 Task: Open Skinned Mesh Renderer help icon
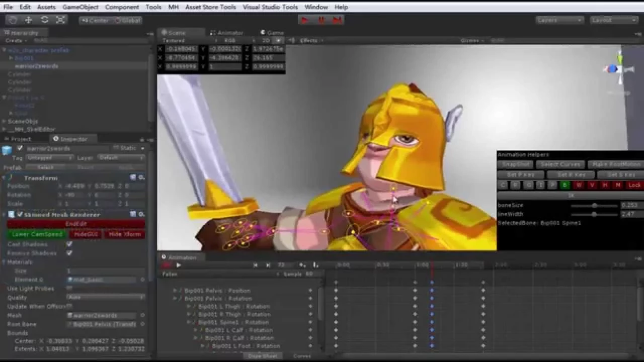(x=133, y=215)
